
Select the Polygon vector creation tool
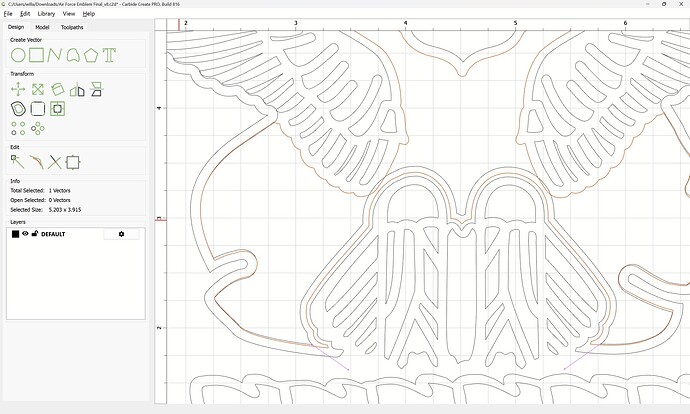click(91, 55)
